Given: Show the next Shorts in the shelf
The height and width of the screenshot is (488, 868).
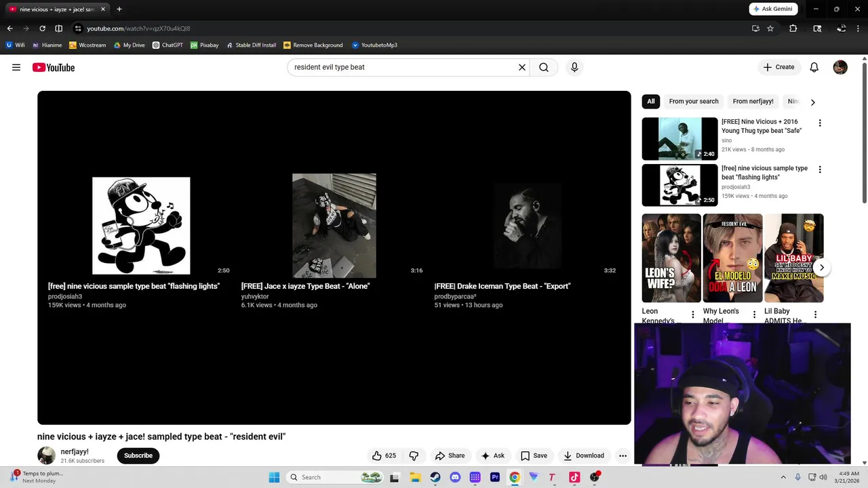Looking at the screenshot, I should point(822,267).
